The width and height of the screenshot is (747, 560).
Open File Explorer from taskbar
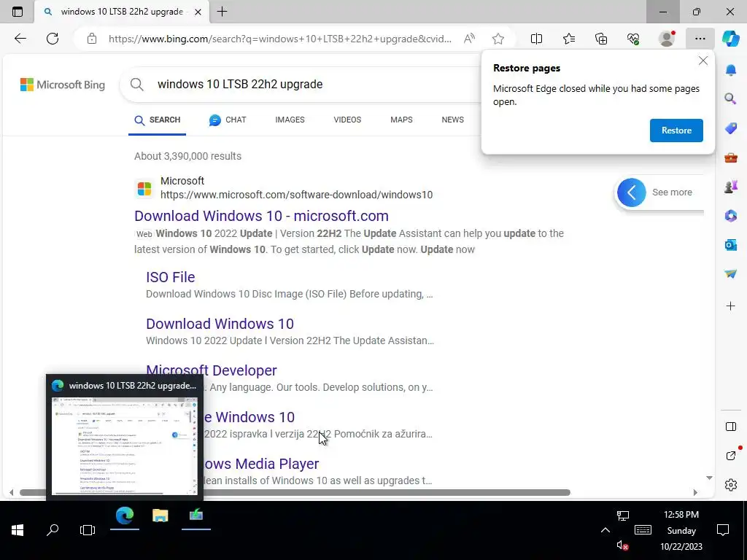tap(160, 516)
